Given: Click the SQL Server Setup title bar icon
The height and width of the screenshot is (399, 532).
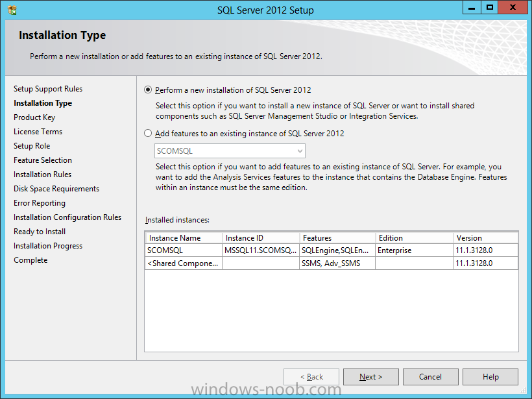Looking at the screenshot, I should [x=12, y=10].
